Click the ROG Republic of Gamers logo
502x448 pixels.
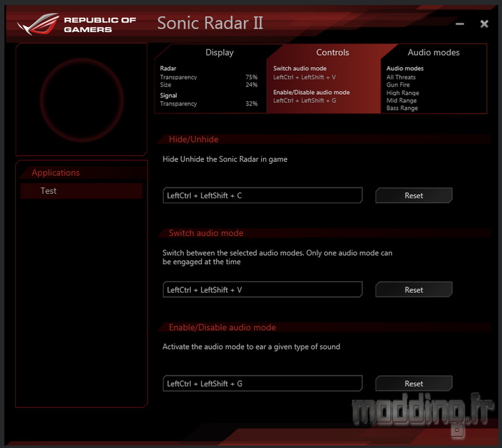(77, 24)
